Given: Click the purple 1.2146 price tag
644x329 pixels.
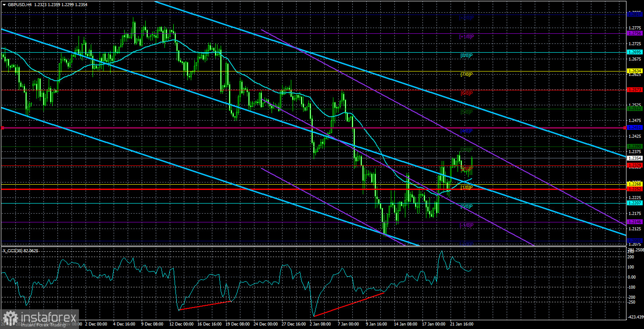Looking at the screenshot, I should 635,222.
